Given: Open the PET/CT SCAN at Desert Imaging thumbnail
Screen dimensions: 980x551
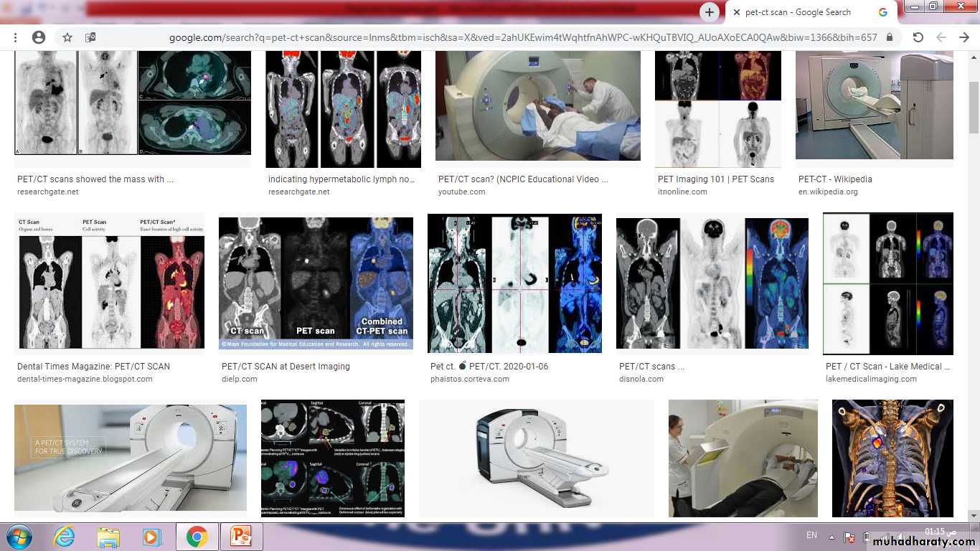Looking at the screenshot, I should click(316, 283).
